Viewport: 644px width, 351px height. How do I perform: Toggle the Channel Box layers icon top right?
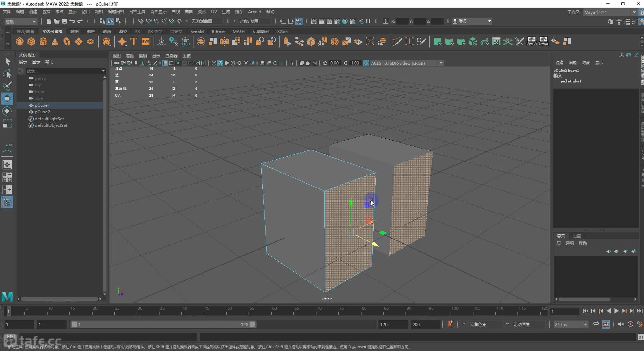point(641,21)
